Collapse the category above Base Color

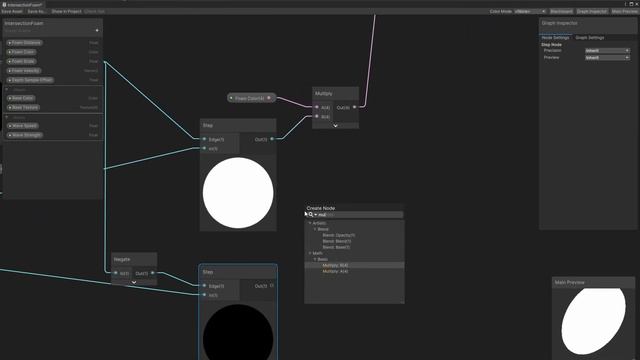click(7, 89)
